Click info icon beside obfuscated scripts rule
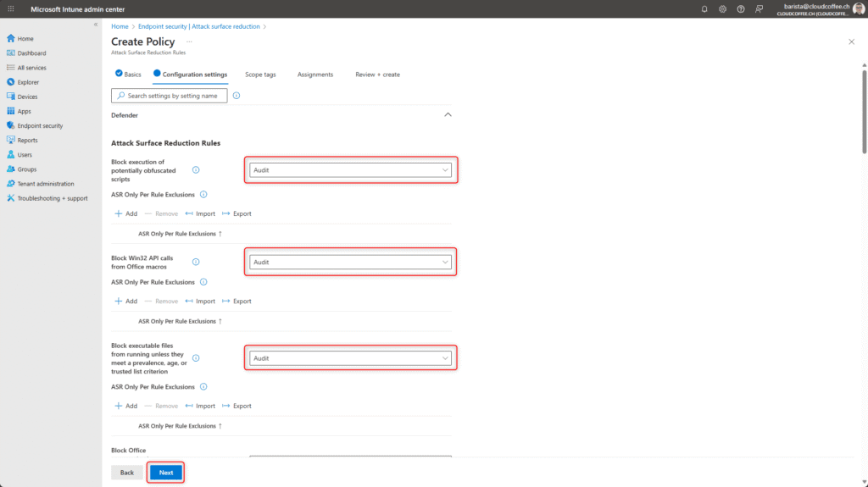Image resolution: width=868 pixels, height=487 pixels. [x=196, y=170]
